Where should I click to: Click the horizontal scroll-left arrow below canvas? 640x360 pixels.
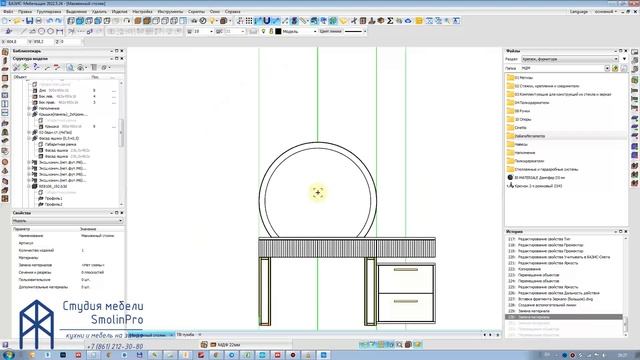tap(485, 335)
